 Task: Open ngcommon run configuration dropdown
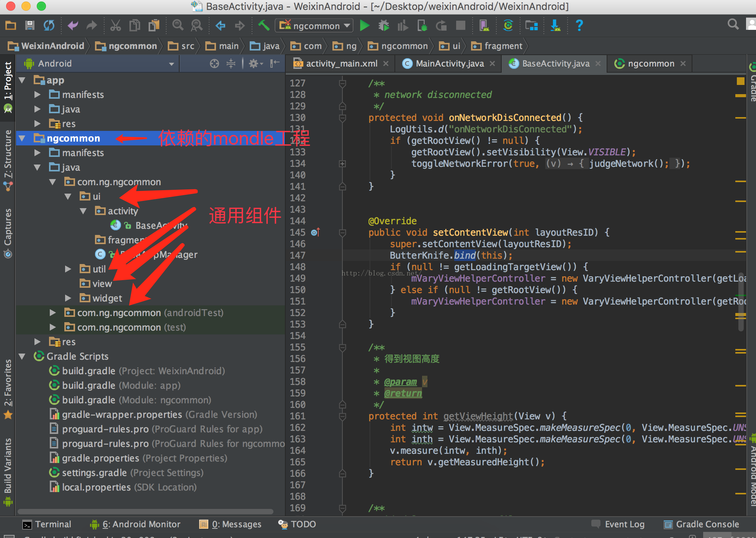(314, 26)
